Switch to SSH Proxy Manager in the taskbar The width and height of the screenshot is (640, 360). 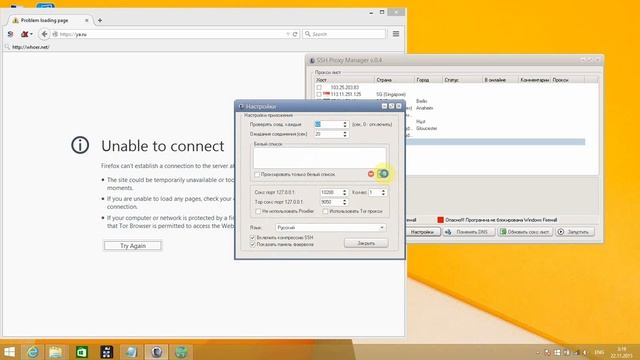[x=156, y=352]
